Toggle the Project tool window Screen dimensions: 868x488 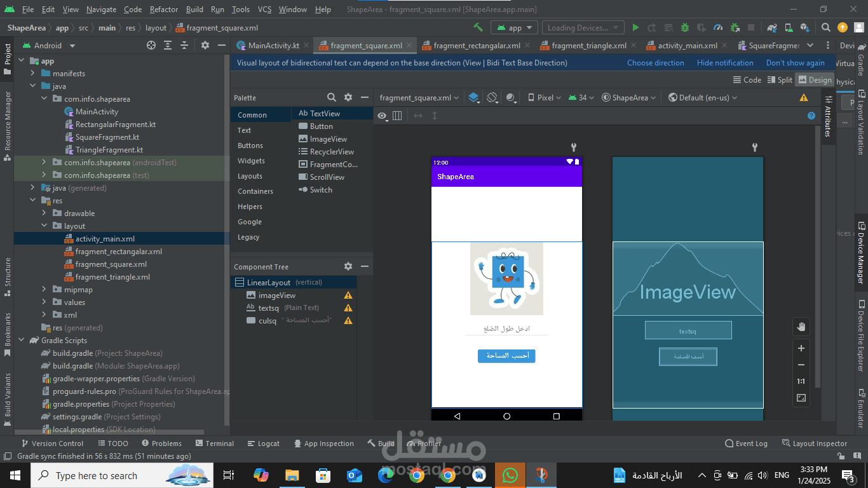[7, 59]
